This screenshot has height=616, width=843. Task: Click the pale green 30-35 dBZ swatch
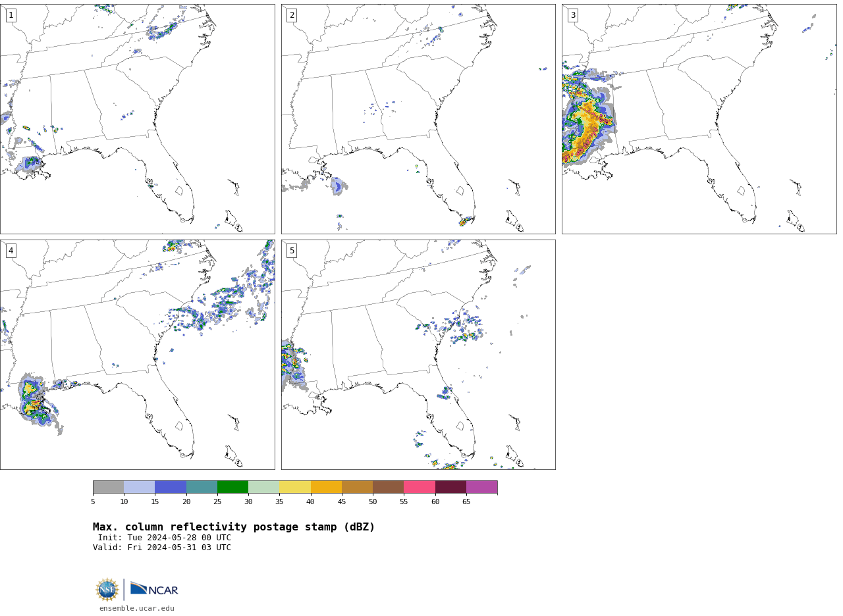pos(264,487)
